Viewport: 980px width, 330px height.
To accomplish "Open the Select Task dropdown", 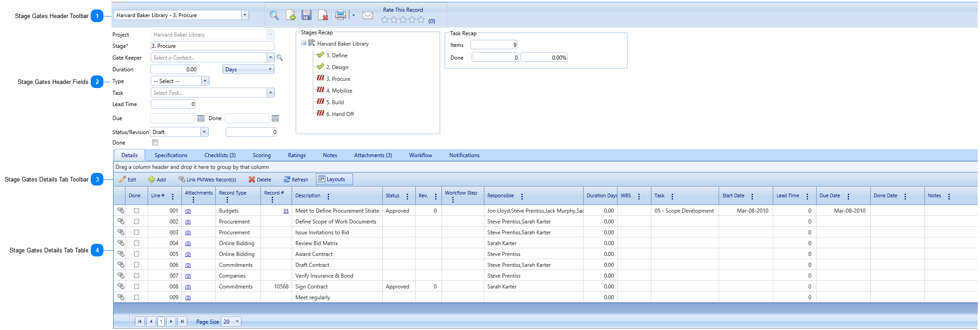I will [x=270, y=93].
